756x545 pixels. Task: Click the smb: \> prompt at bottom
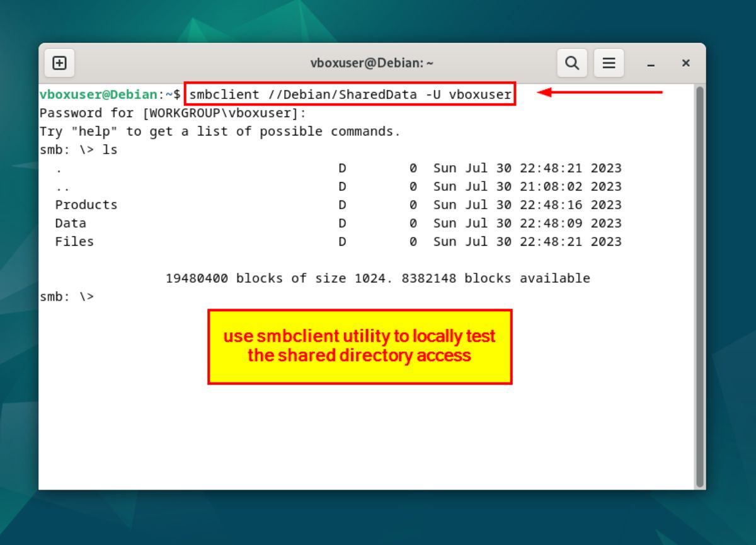click(67, 296)
